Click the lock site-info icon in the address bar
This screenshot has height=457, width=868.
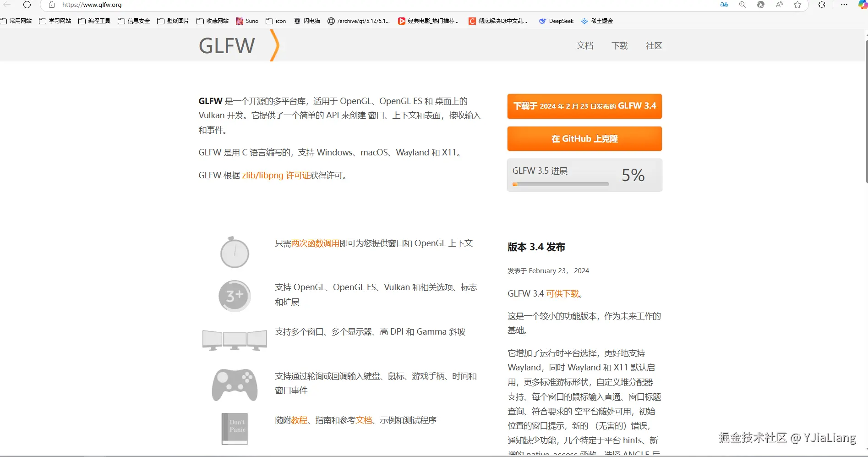click(52, 5)
